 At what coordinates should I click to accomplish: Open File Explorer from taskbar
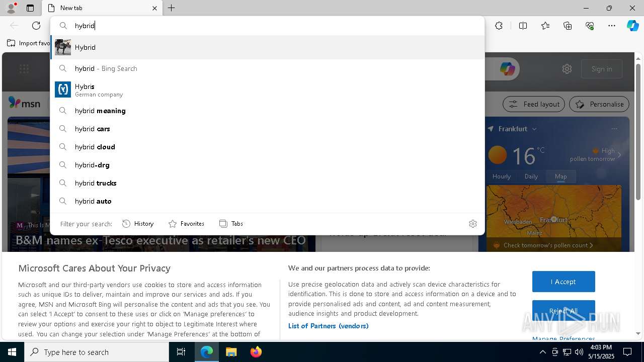pyautogui.click(x=231, y=352)
